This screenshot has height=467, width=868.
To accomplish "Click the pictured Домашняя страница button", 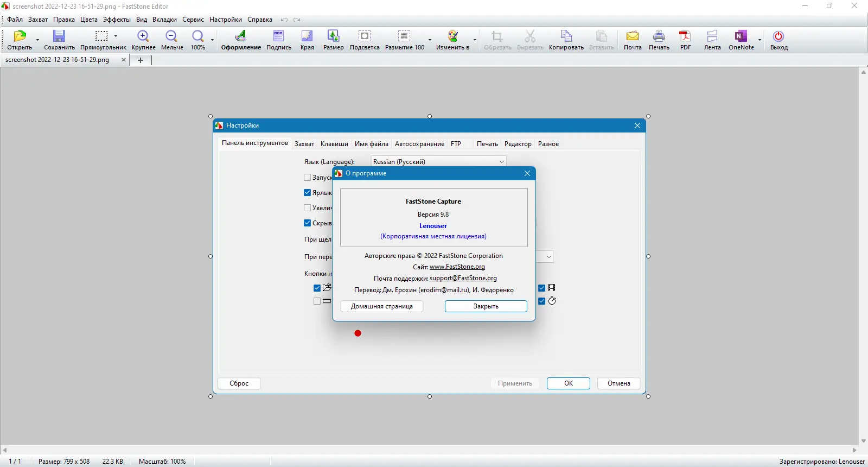I will coord(382,306).
